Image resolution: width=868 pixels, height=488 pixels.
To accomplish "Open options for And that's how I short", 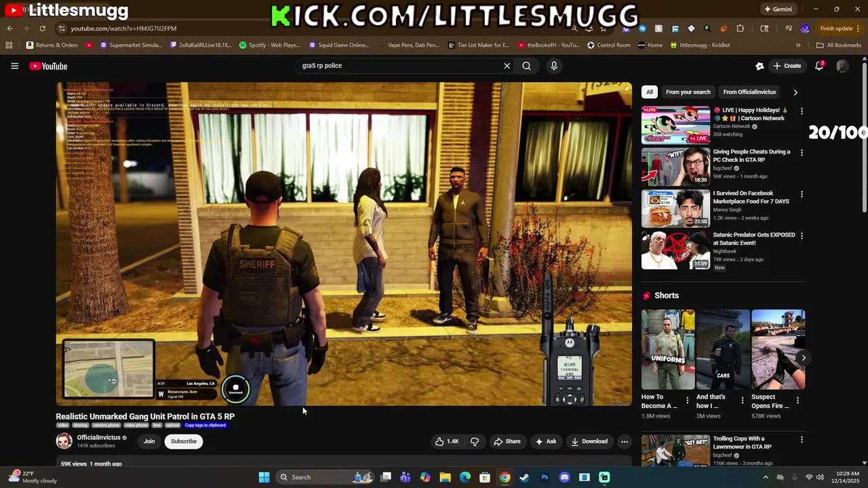I will tap(742, 401).
